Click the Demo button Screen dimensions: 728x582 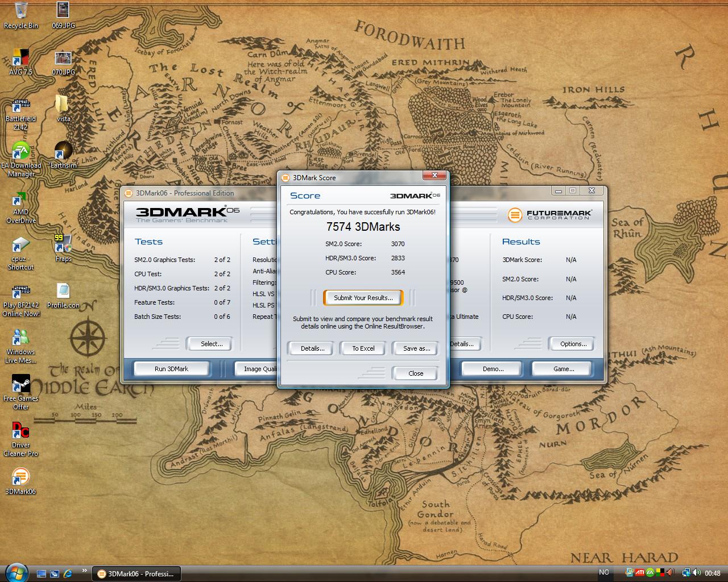pyautogui.click(x=493, y=369)
